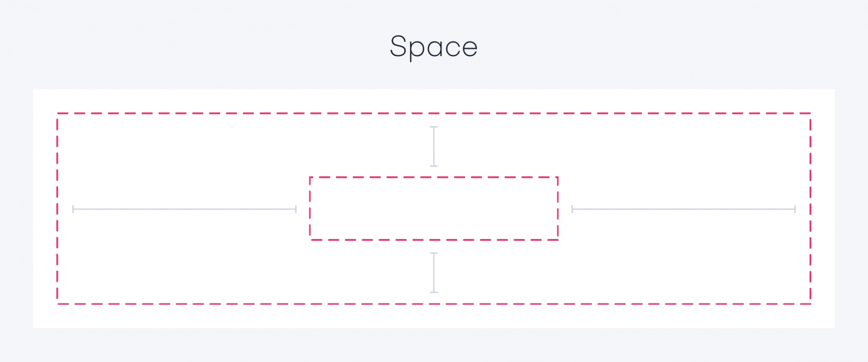Screen dimensions: 868x362
Task: Click the bottom end cap of lower spacing marker
Action: click(x=434, y=292)
